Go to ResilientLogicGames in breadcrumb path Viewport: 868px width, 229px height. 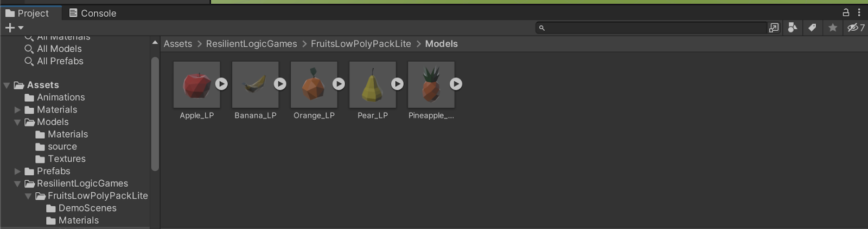coord(251,44)
